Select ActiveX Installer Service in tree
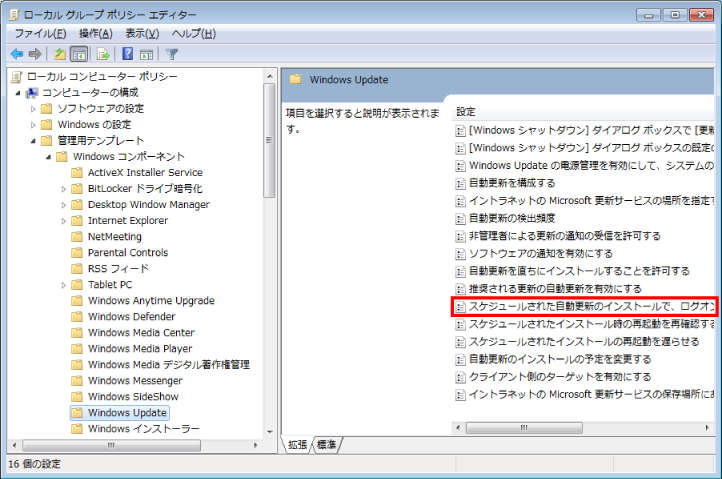This screenshot has height=479, width=722. click(x=145, y=173)
